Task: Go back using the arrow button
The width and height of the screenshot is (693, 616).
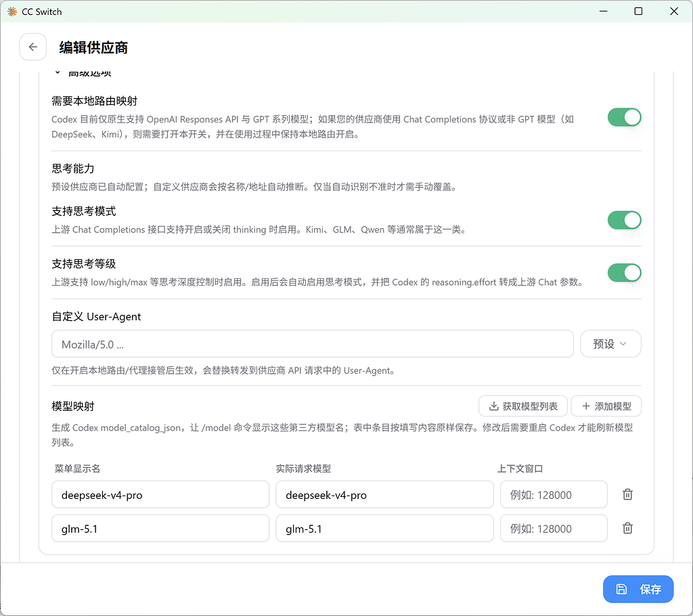Action: click(x=32, y=47)
